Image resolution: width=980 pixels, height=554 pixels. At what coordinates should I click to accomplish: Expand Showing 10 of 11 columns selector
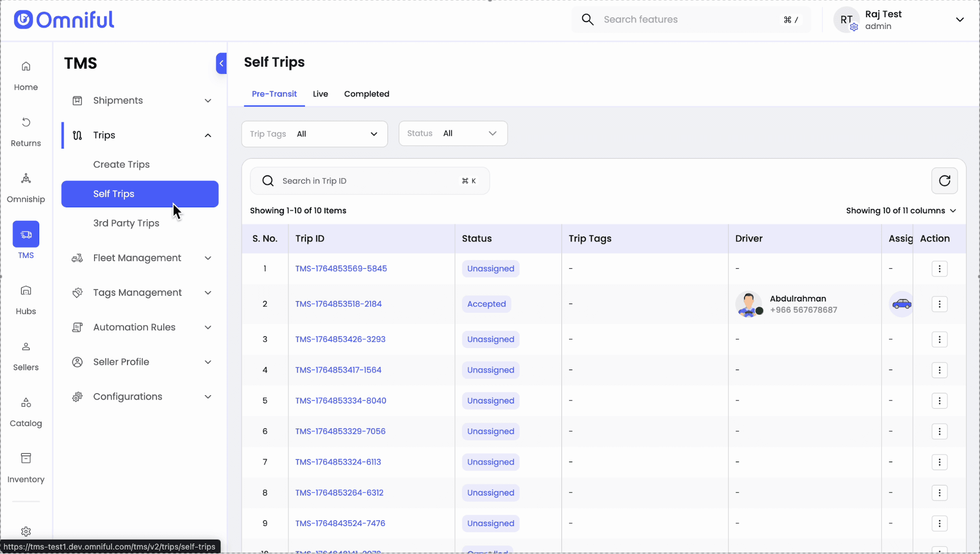pyautogui.click(x=901, y=210)
